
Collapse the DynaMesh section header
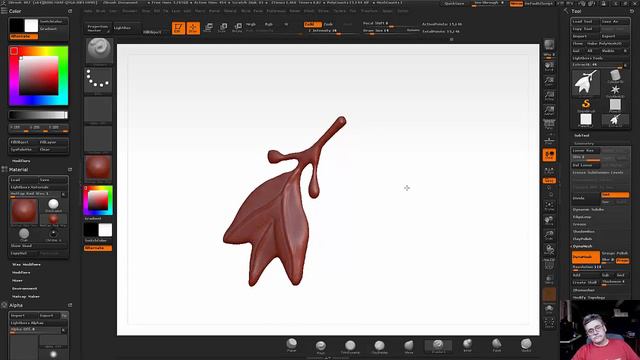point(582,246)
